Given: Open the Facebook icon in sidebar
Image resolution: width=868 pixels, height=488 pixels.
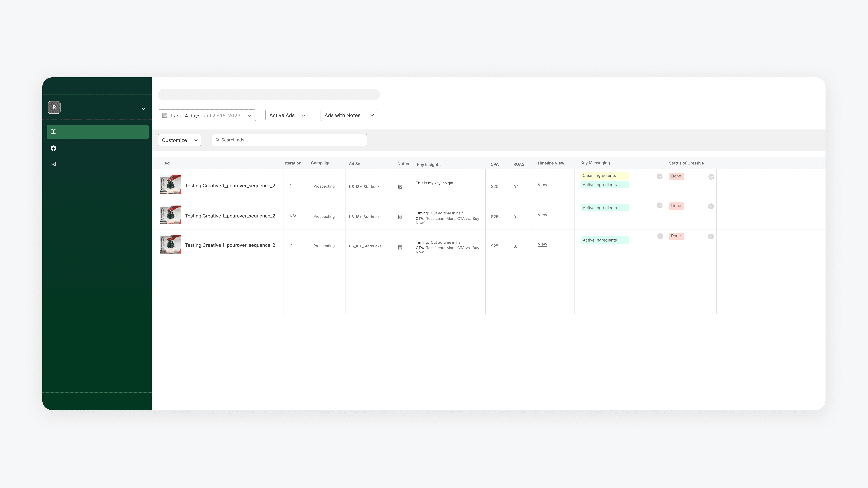Looking at the screenshot, I should pos(54,148).
